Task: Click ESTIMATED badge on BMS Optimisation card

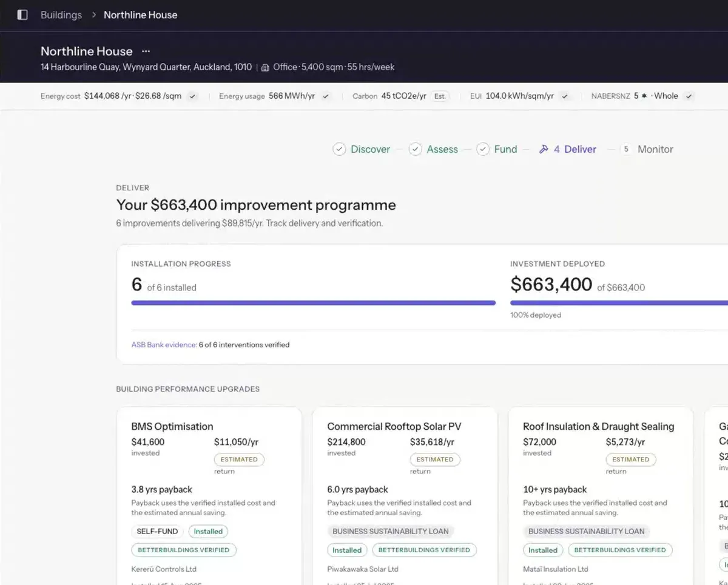Action: point(239,460)
